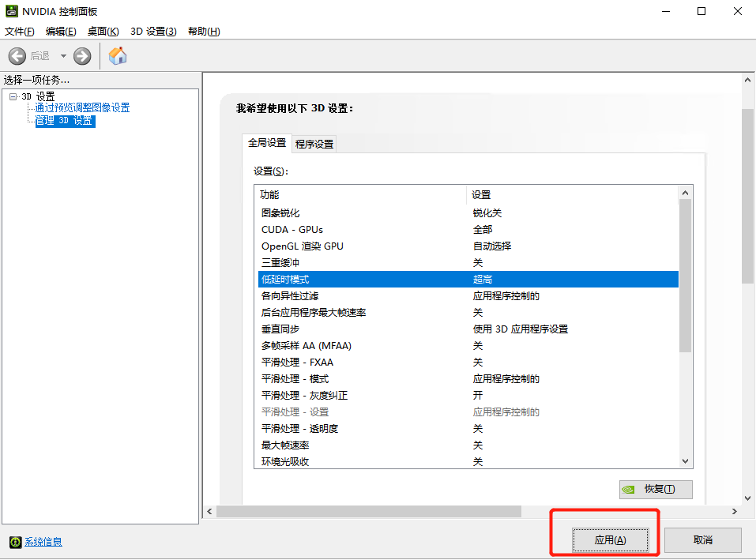The image size is (756, 560).
Task: Select the 平滑处理 - 透明度 row
Action: [468, 428]
